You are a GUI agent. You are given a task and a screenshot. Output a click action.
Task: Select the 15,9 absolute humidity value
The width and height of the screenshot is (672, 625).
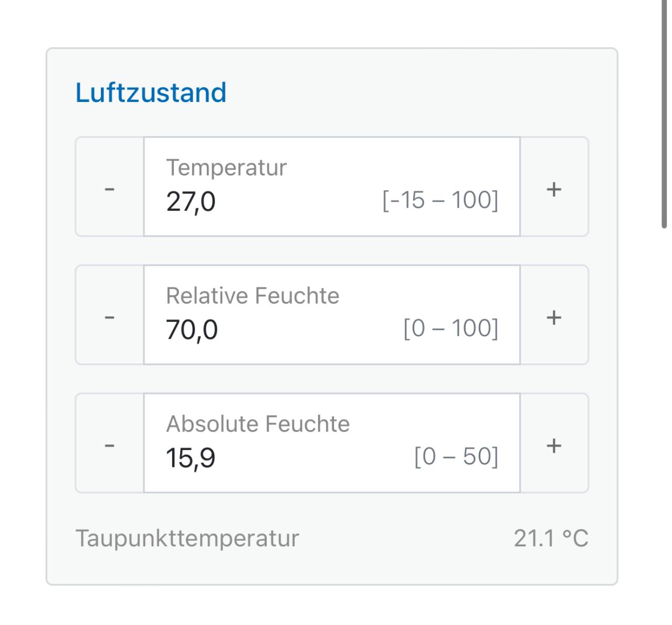[191, 458]
